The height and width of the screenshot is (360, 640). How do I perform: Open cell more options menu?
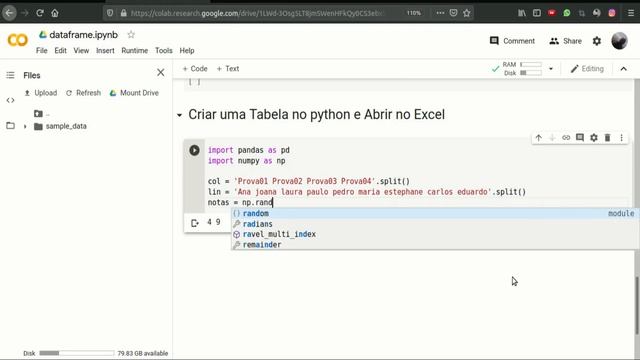coord(621,138)
